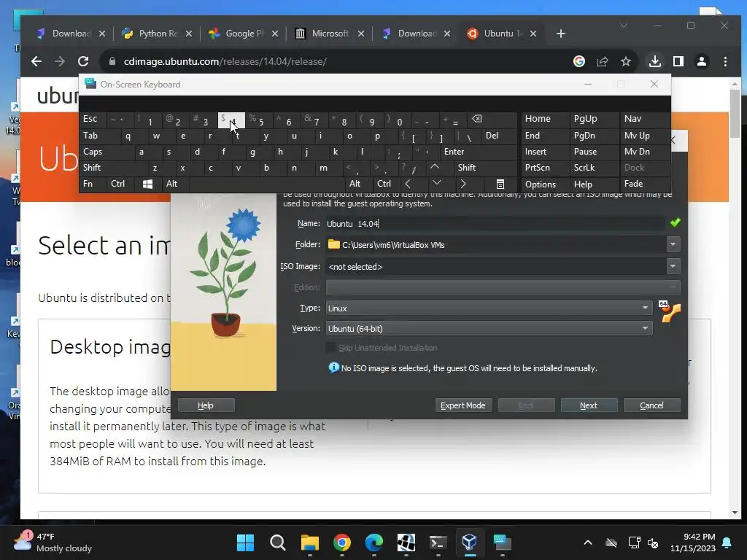
Task: Toggle the left Shift key
Action: (x=113, y=168)
